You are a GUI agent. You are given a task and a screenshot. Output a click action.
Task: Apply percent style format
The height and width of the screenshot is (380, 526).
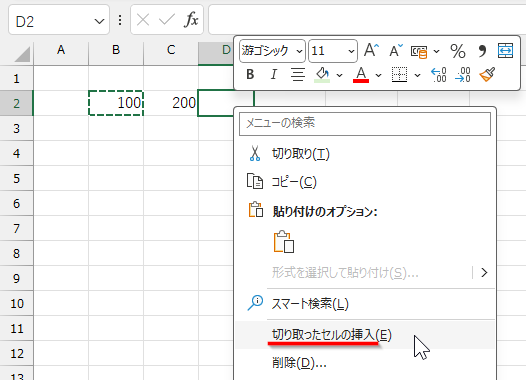tap(458, 51)
